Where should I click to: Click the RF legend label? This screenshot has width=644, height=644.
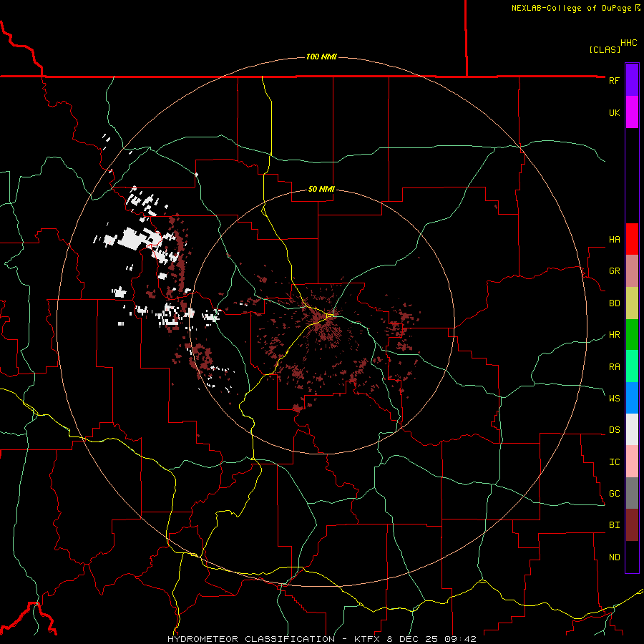click(x=614, y=80)
